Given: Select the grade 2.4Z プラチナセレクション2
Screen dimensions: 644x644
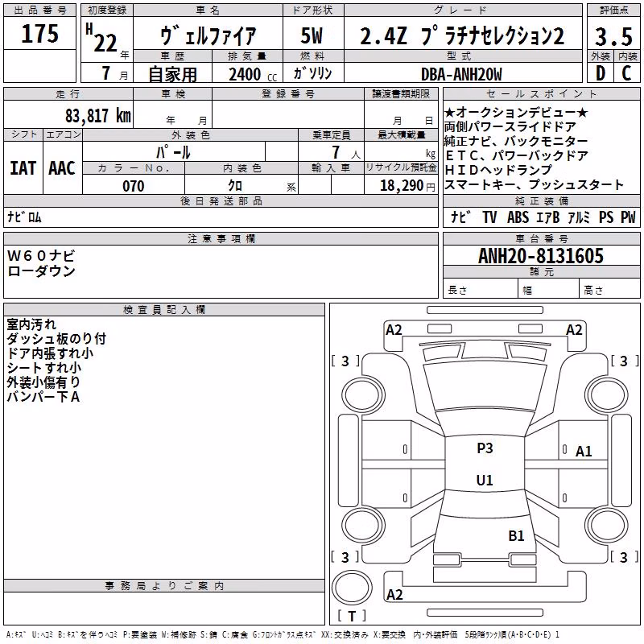Looking at the screenshot, I should [x=462, y=35].
